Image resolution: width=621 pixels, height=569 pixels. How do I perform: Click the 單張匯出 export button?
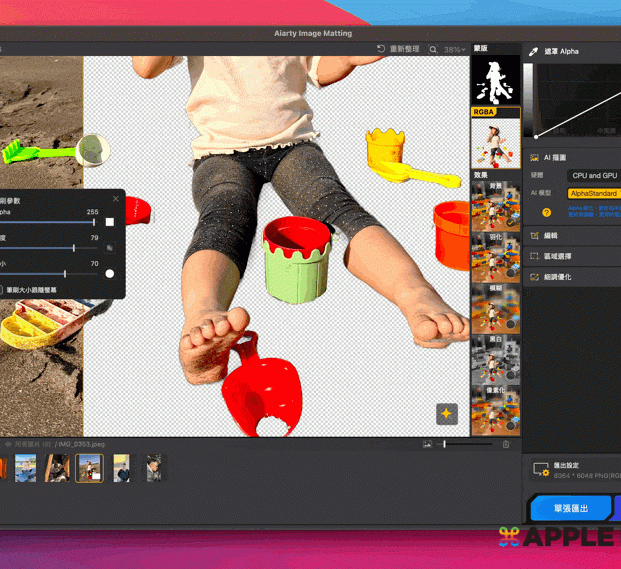pyautogui.click(x=570, y=508)
